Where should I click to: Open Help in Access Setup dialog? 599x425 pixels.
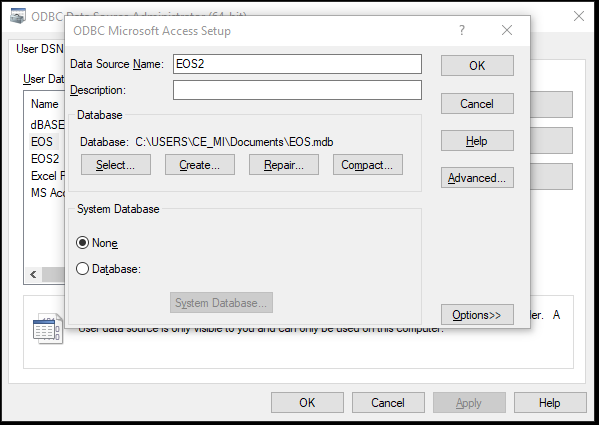point(477,141)
